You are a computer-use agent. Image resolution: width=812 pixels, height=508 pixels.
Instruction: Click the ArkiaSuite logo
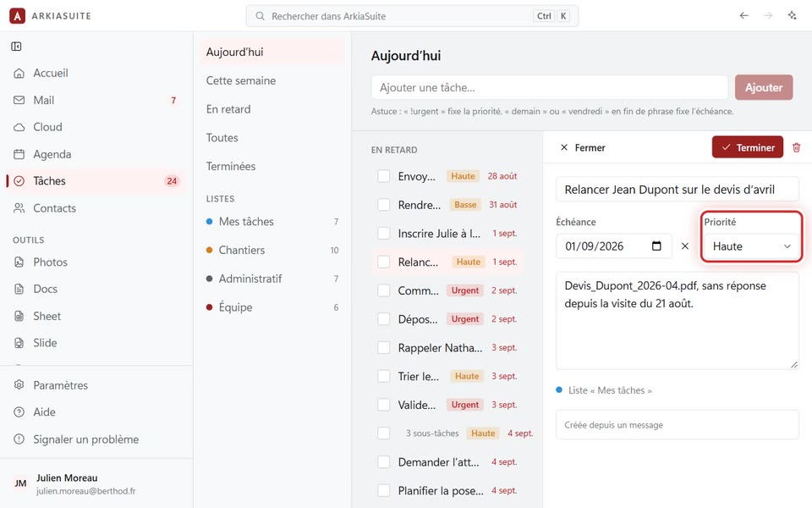(18, 15)
